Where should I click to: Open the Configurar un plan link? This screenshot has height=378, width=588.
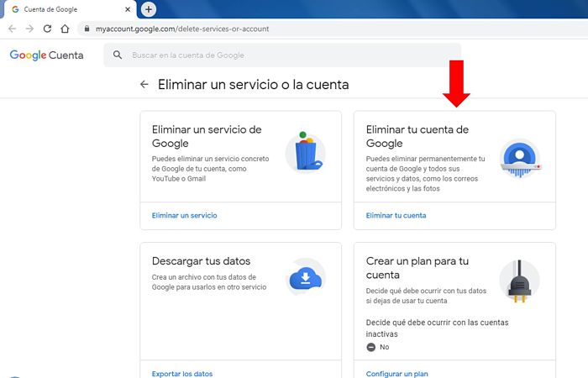coord(396,374)
